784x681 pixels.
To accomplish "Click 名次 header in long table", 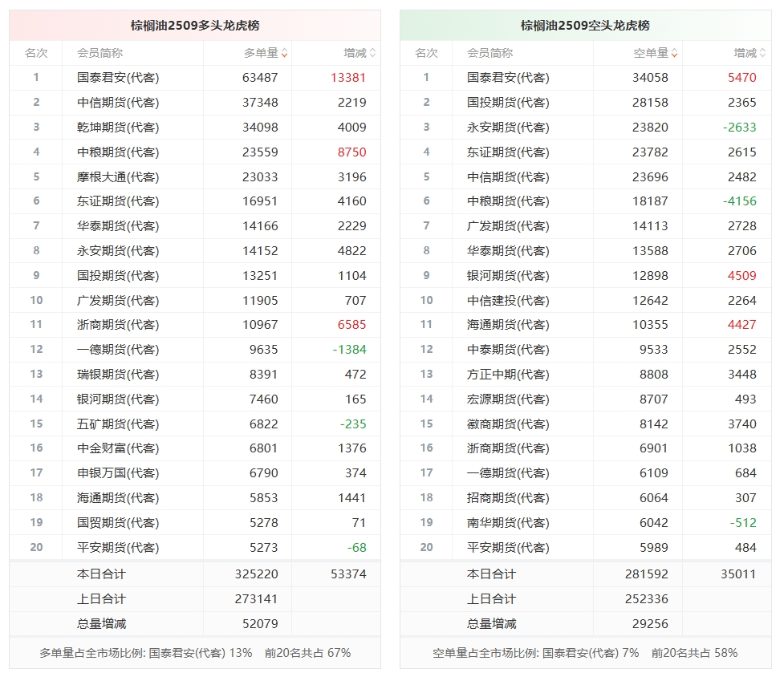I will (36, 53).
